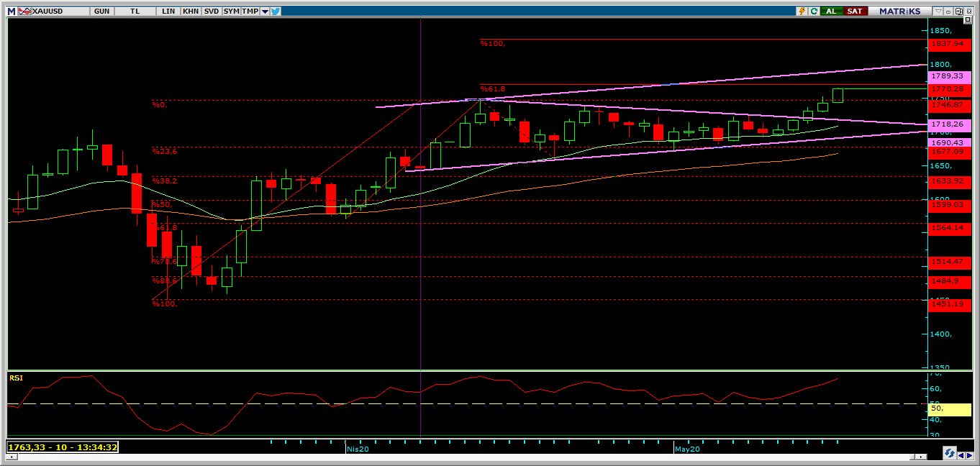980x466 pixels.
Task: Click the Matriks M logo icon
Action: pyautogui.click(x=12, y=11)
